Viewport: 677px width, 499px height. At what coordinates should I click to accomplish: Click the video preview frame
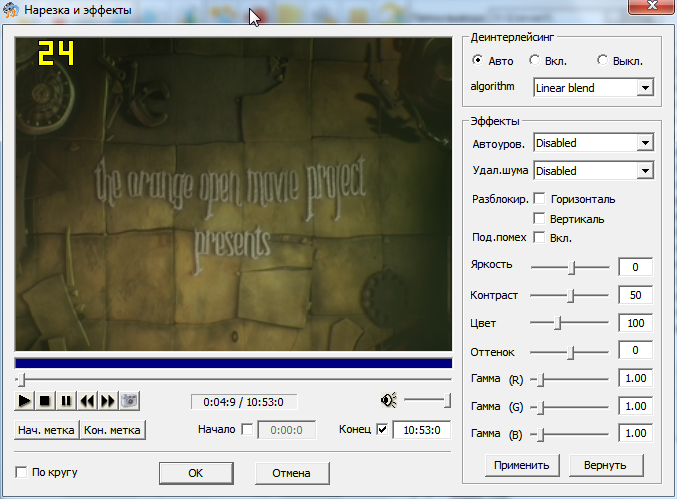[x=233, y=194]
